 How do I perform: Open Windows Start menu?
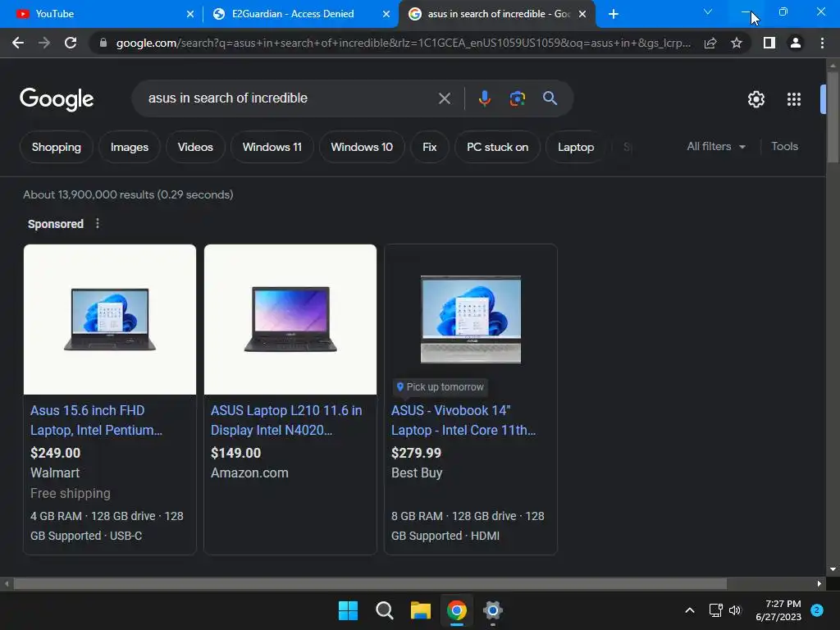pos(348,610)
